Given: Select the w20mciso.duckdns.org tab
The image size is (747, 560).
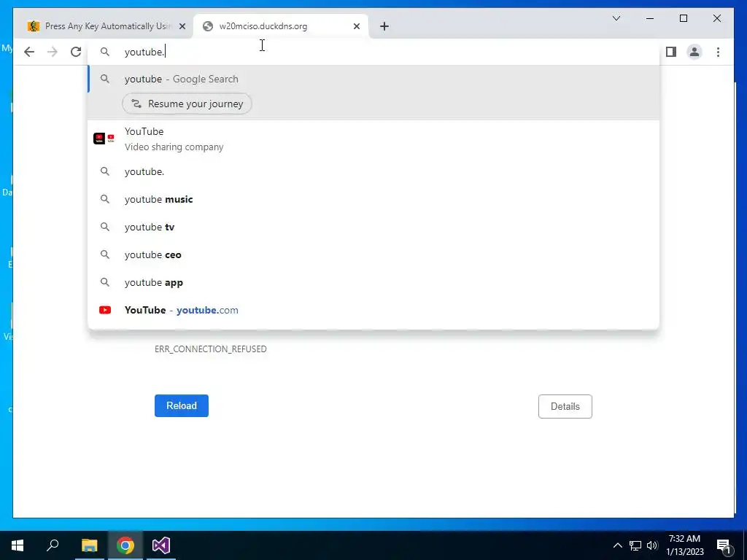Looking at the screenshot, I should click(x=281, y=26).
